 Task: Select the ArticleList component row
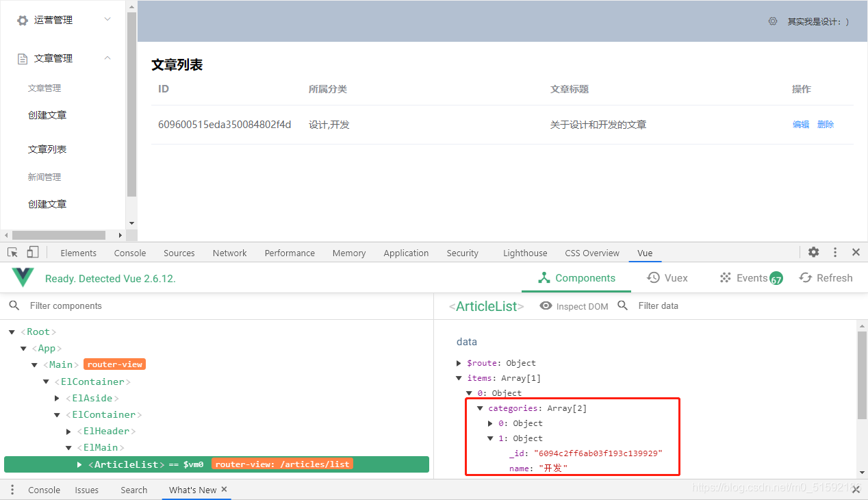coord(216,464)
